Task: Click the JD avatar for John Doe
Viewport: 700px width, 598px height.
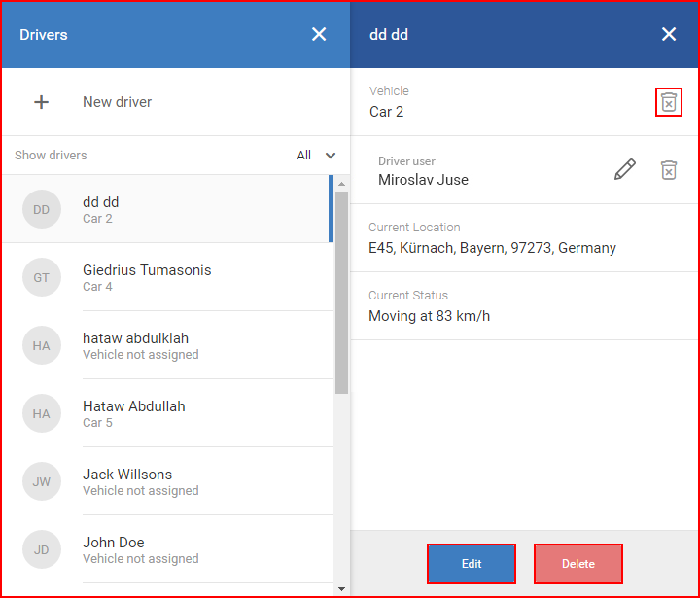Action: [42, 549]
